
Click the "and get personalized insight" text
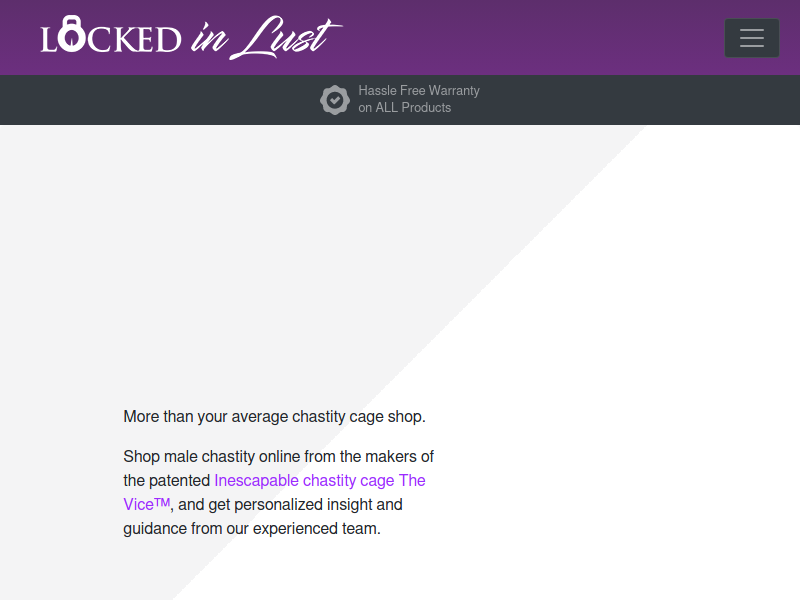290,504
